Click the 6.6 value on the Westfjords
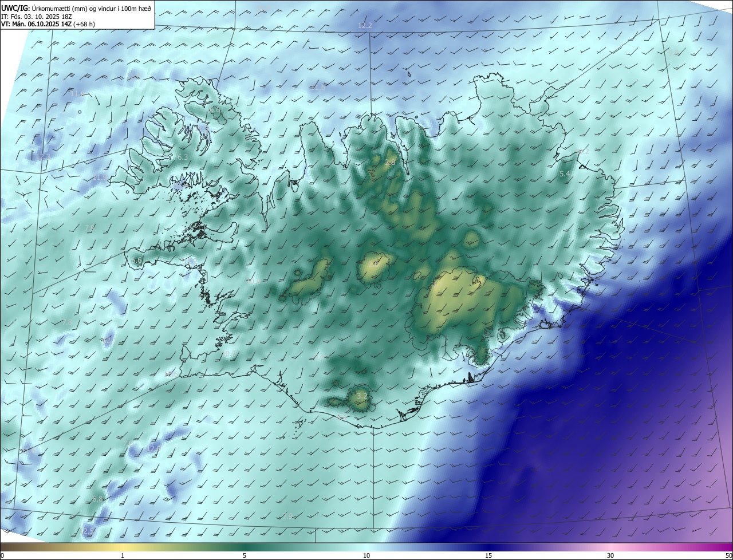Screen dimensions: 733x560 215,111
